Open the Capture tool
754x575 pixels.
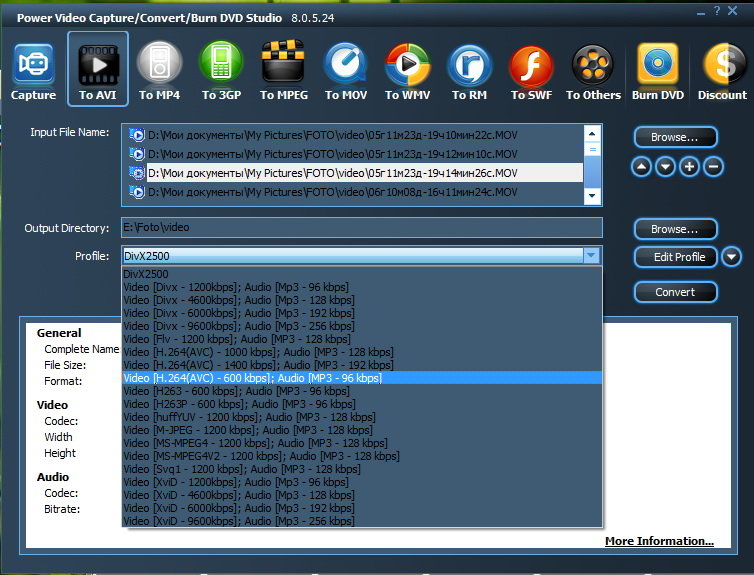coord(33,71)
